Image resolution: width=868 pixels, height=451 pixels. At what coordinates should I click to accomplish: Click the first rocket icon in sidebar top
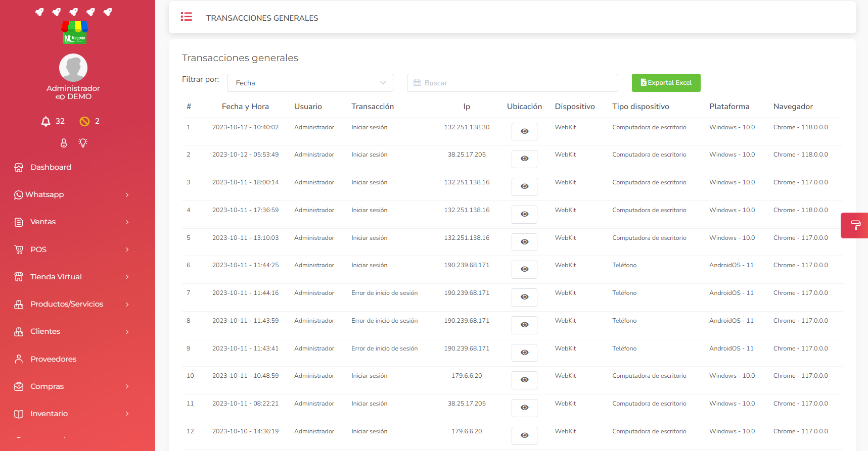(x=39, y=12)
